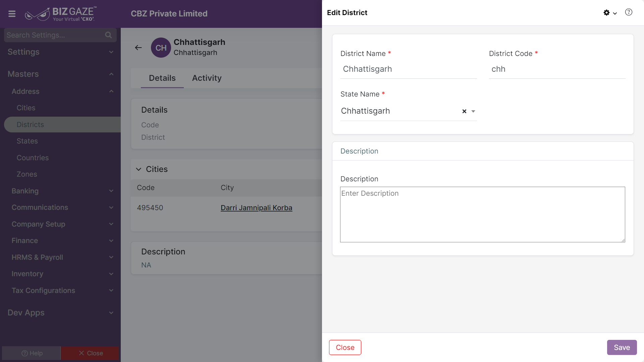This screenshot has height=362, width=644.
Task: Open the help question mark icon
Action: pos(629,12)
